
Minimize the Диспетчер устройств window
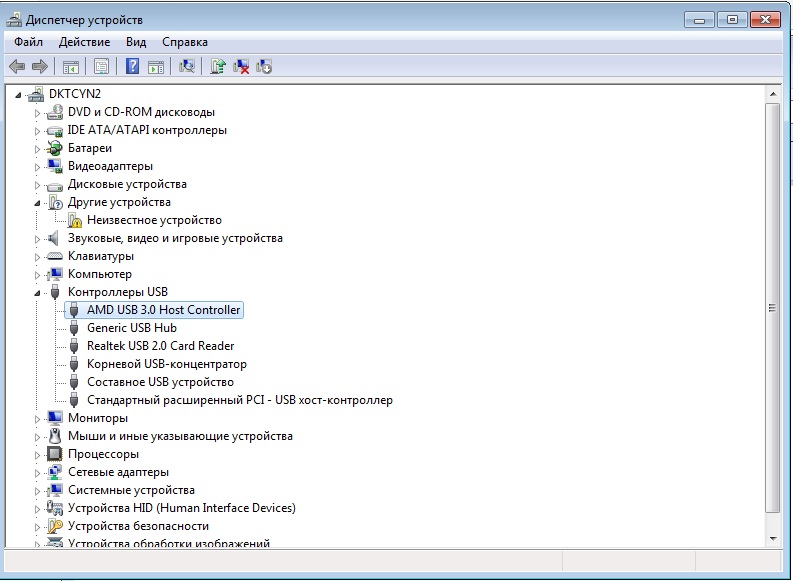pos(699,20)
